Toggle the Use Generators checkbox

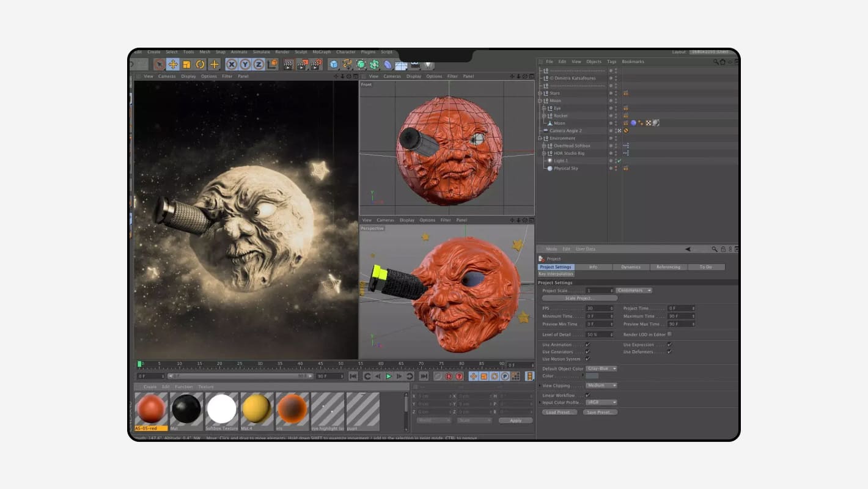coord(587,351)
